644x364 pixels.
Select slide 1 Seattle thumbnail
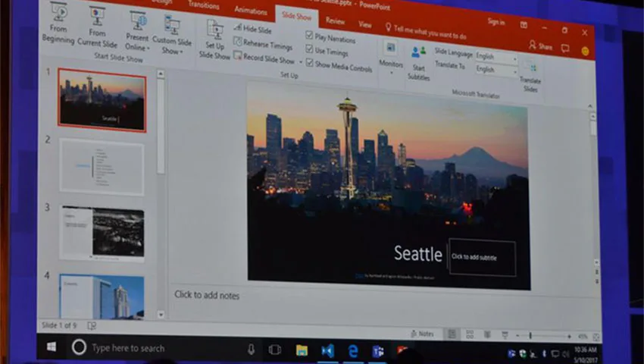point(102,100)
